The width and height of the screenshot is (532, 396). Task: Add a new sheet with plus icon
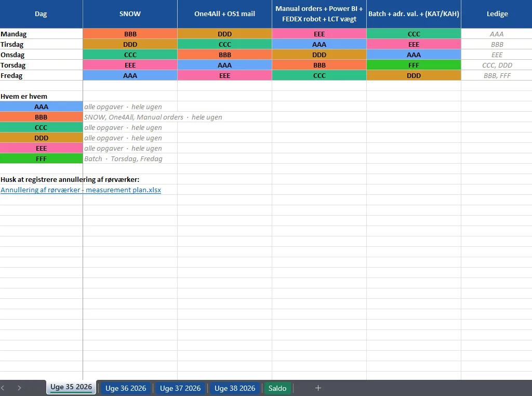(x=318, y=388)
